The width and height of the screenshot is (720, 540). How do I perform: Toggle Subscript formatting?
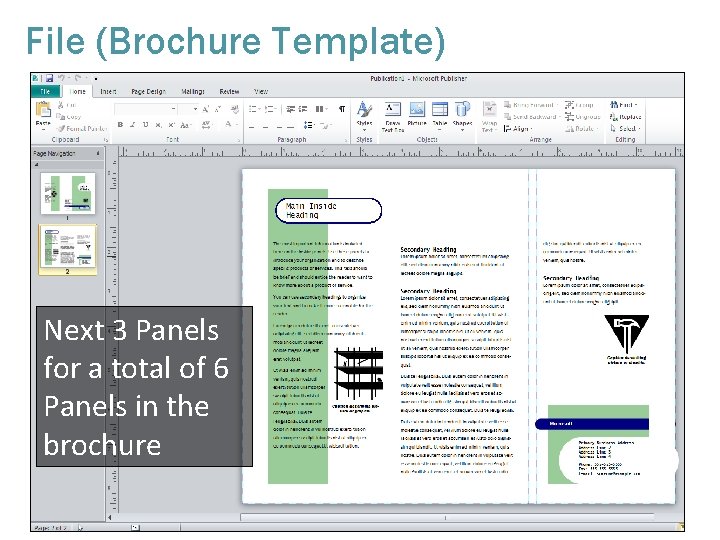tap(158, 125)
